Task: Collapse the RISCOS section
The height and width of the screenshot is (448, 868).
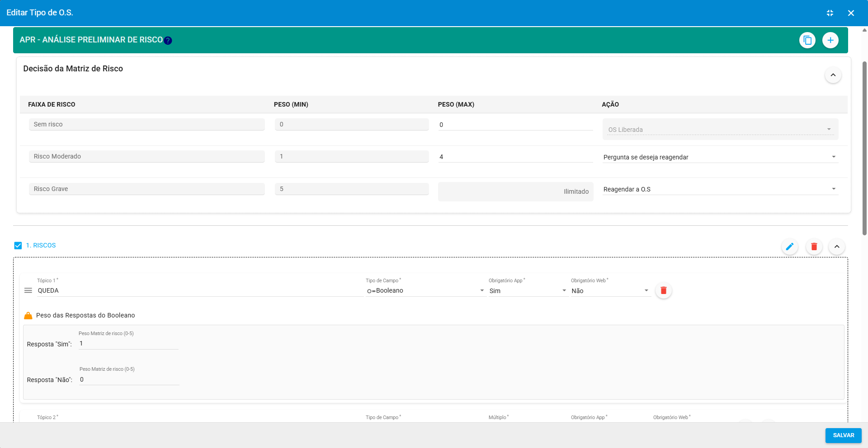Action: click(x=836, y=247)
